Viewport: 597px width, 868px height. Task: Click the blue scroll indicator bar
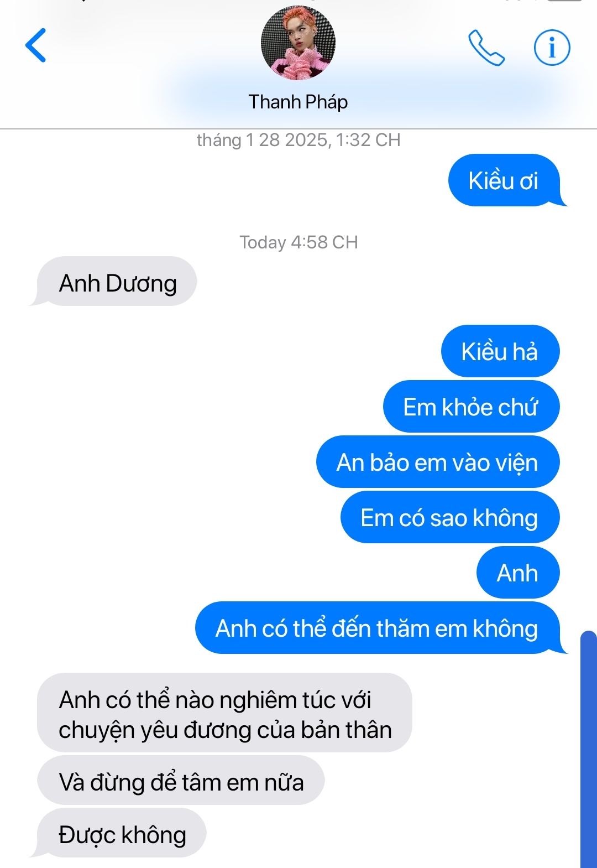click(588, 749)
